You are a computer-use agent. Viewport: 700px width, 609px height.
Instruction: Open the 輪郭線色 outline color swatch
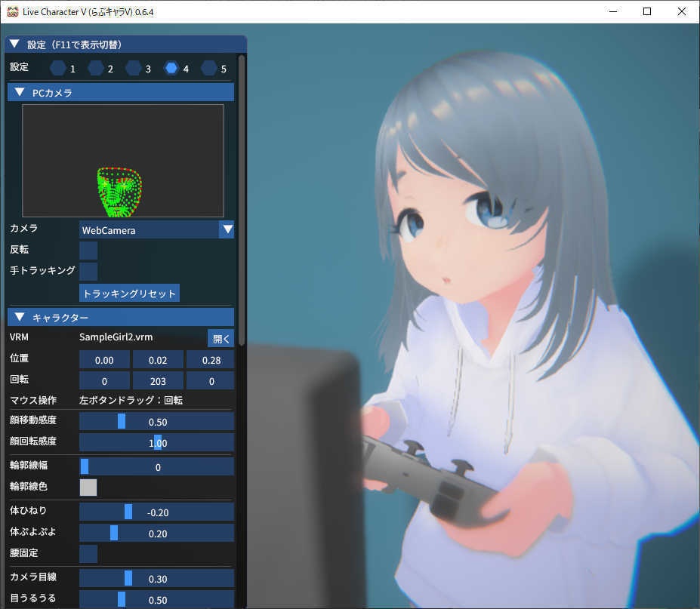tap(88, 487)
